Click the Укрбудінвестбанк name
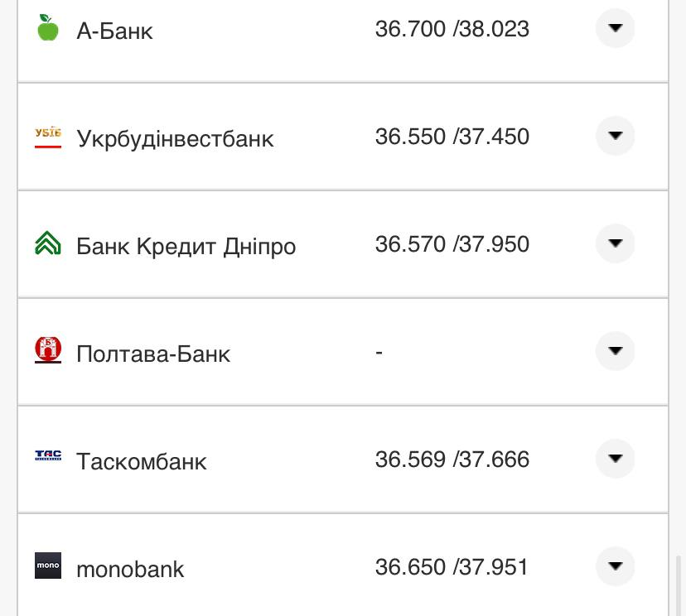 coord(175,138)
